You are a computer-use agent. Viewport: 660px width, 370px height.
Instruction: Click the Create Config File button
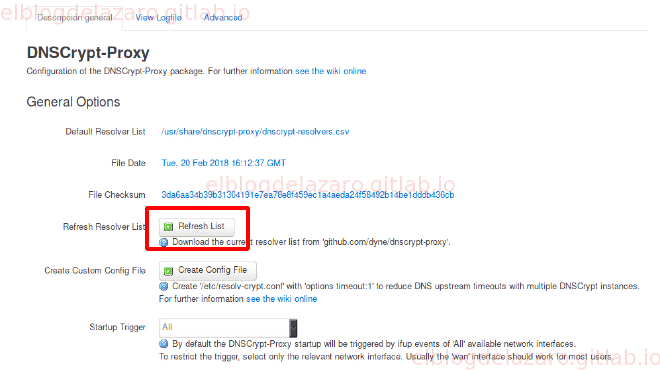[x=208, y=270]
